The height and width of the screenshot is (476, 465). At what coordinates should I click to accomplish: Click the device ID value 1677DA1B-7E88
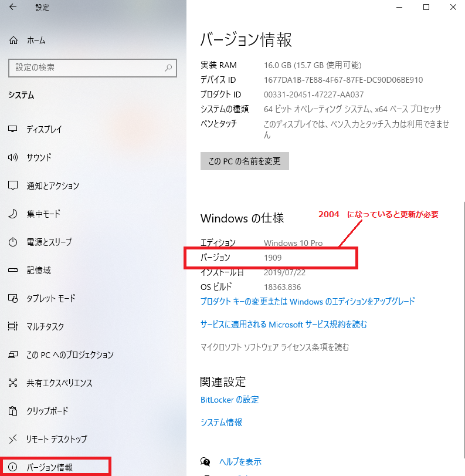(x=344, y=80)
